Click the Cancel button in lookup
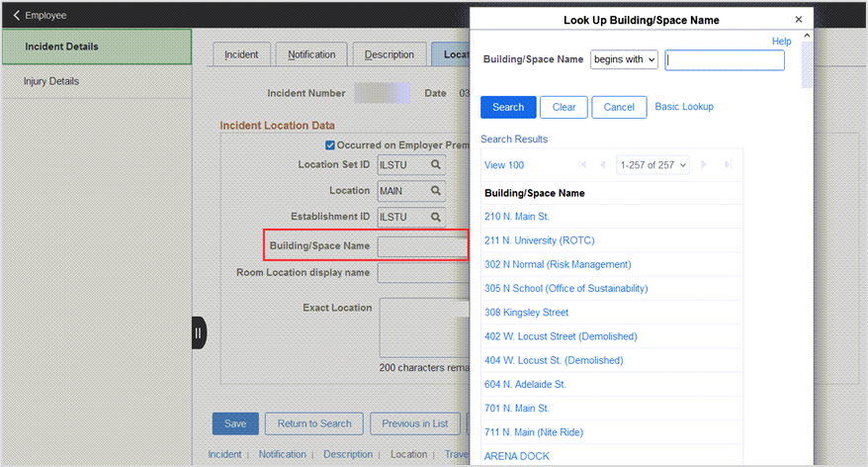The height and width of the screenshot is (467, 868). (619, 107)
